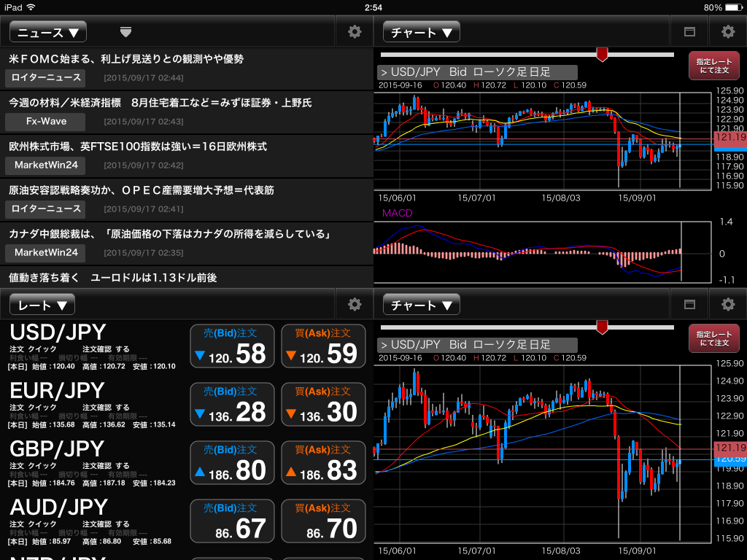Tap 121.19 price marker in upper chart
The width and height of the screenshot is (747, 560).
pyautogui.click(x=730, y=138)
